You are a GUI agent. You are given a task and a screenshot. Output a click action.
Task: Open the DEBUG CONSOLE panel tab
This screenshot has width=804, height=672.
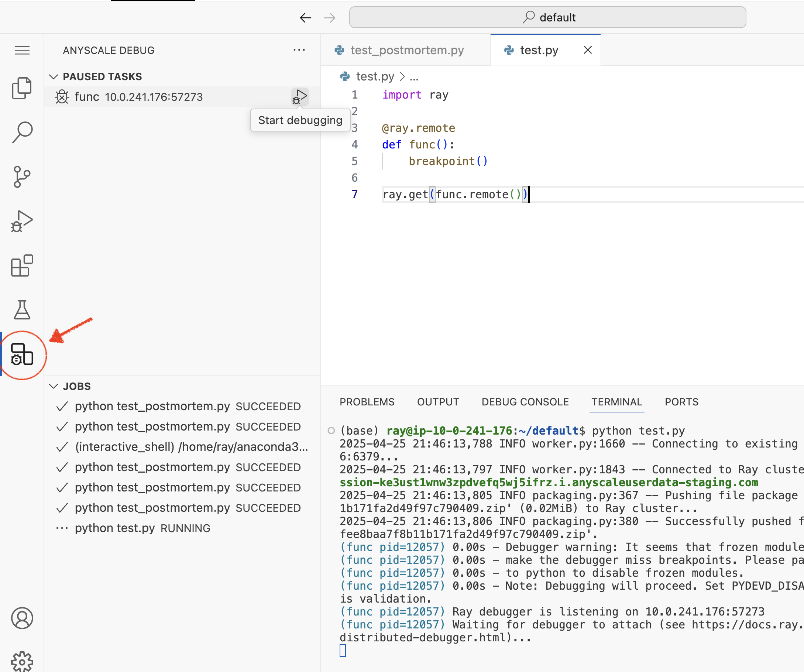[525, 402]
